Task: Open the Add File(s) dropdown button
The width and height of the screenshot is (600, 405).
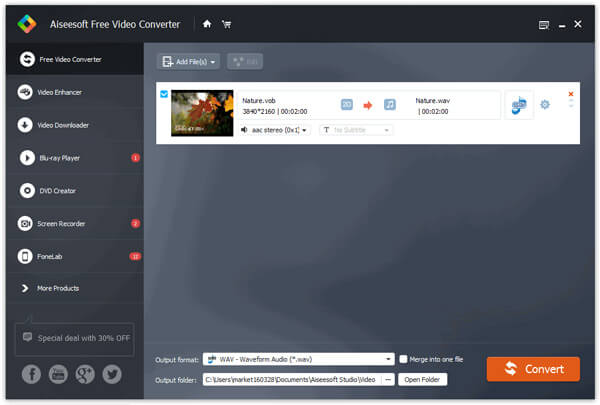Action: click(x=188, y=62)
